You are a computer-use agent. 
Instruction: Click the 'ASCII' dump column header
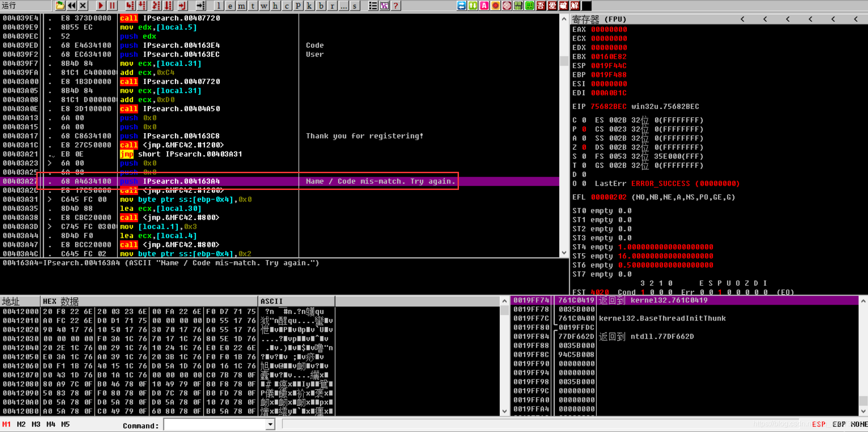coord(297,301)
